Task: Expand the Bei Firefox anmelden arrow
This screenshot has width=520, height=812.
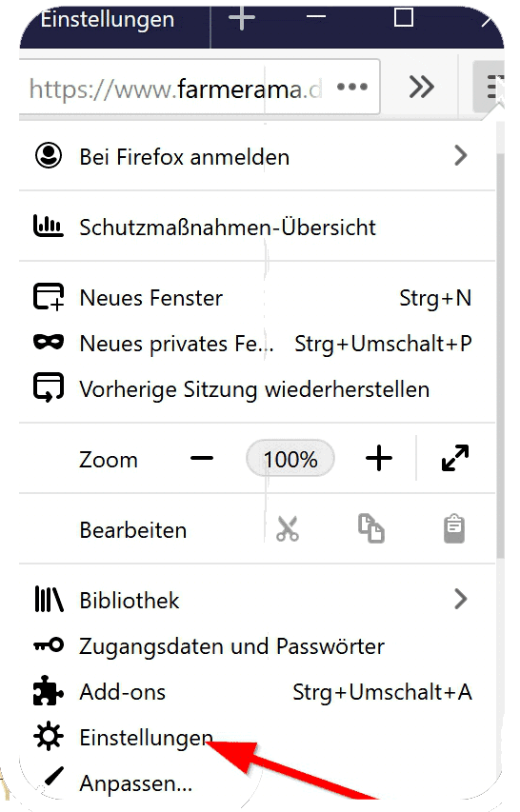Action: point(460,155)
